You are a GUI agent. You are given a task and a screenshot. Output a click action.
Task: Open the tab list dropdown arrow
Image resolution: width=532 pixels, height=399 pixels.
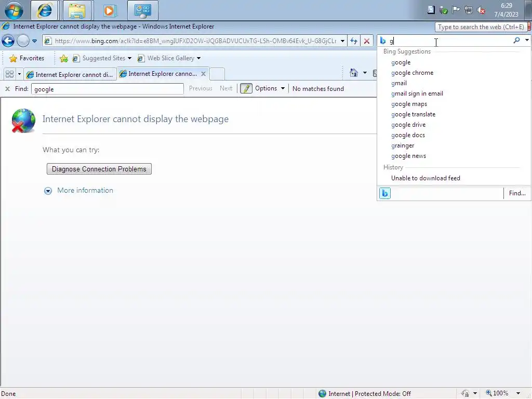click(x=19, y=74)
